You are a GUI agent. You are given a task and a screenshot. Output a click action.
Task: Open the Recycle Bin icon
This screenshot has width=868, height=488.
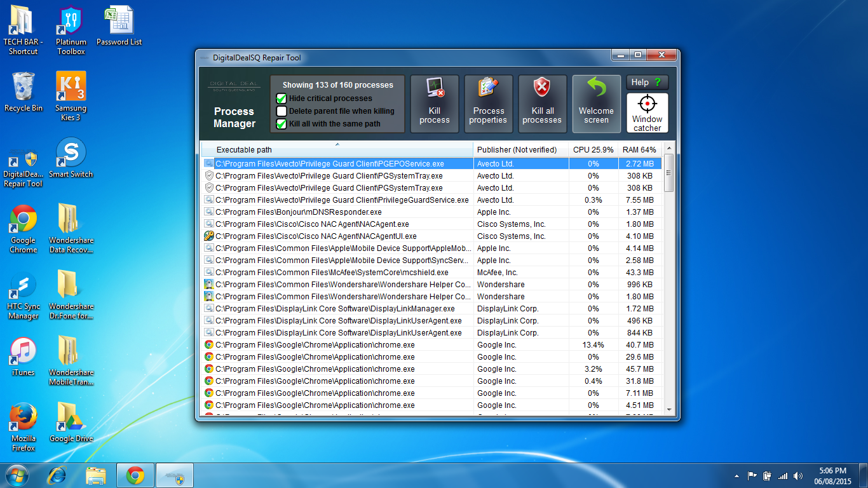pyautogui.click(x=24, y=92)
